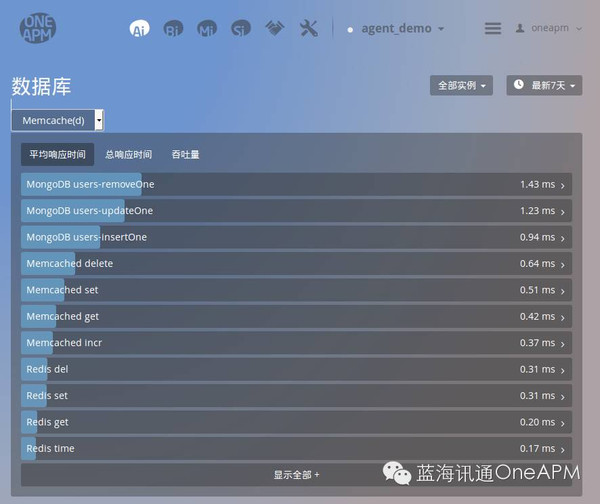The image size is (600, 504).
Task: Expand chevron on the 1.43 ms row
Action: 563,186
